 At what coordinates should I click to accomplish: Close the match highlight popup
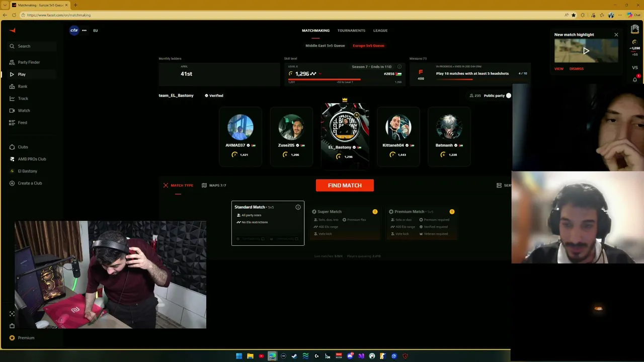(x=616, y=35)
